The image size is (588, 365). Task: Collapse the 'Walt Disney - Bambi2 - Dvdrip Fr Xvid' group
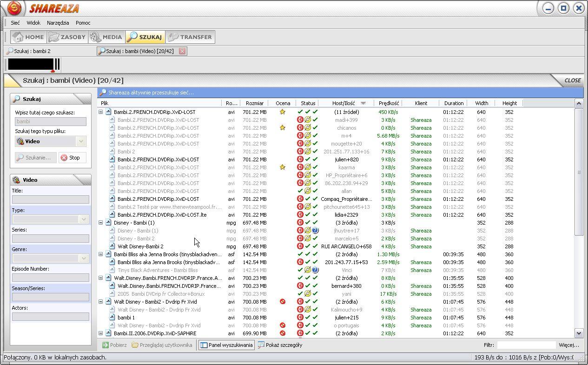(101, 302)
